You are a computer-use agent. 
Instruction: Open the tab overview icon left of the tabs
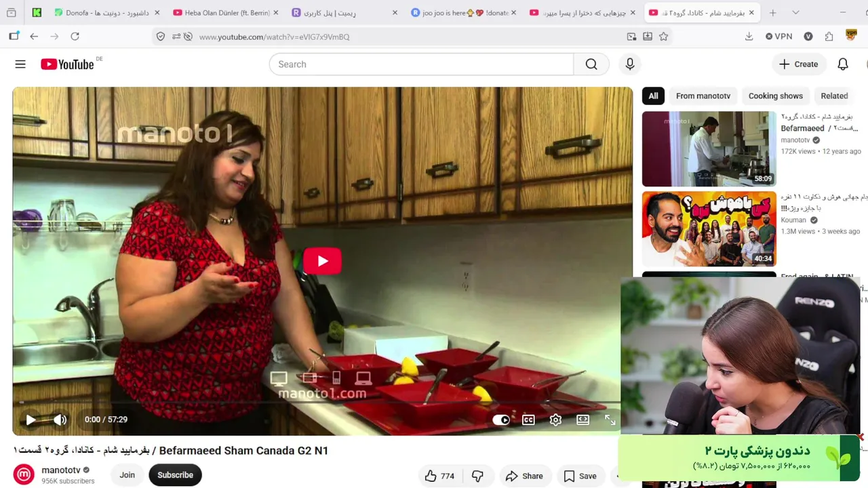pos(12,12)
